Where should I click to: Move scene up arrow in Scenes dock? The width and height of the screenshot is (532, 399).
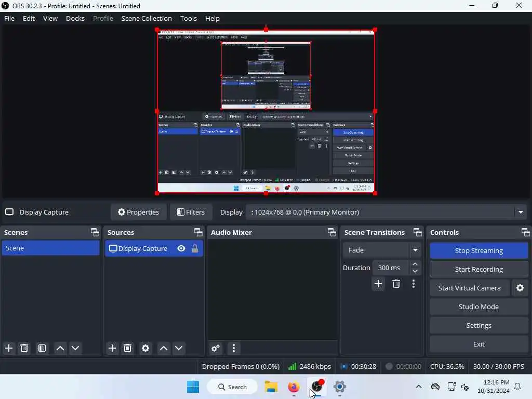[60, 348]
